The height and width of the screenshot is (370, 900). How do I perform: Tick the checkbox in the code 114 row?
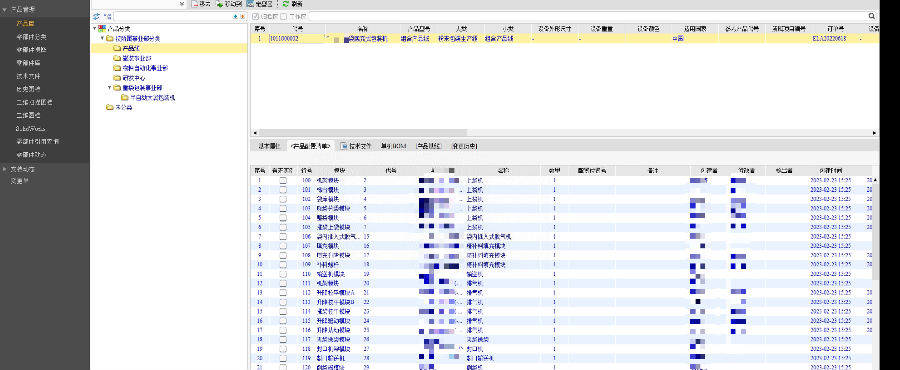coord(282,311)
